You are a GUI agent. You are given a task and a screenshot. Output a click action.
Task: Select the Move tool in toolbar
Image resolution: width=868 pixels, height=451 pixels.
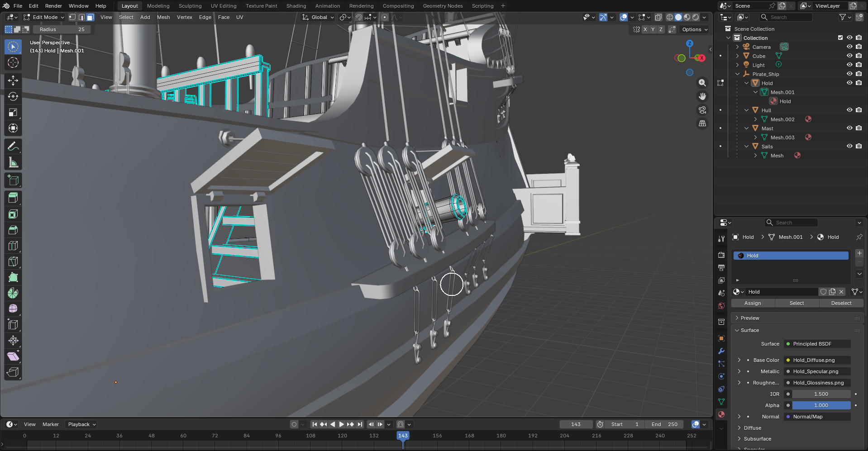13,81
